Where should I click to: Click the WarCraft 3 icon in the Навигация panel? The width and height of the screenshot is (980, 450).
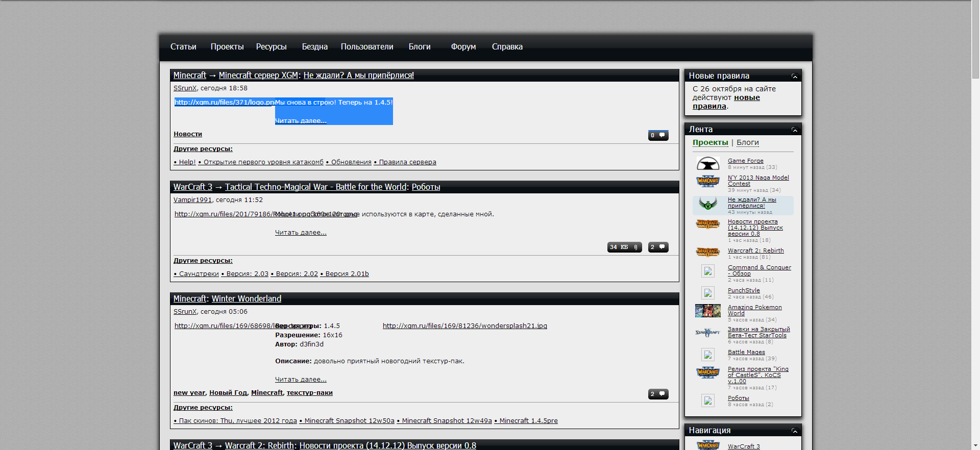click(708, 445)
